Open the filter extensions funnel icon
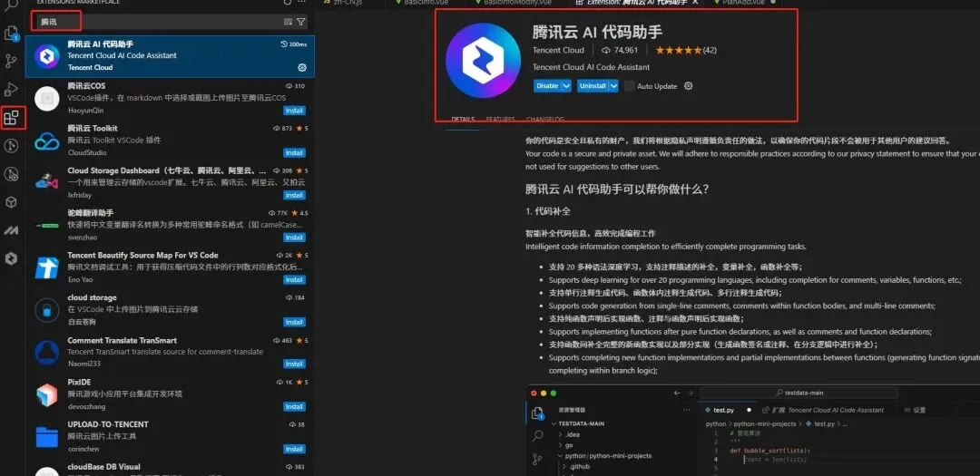Viewport: 980px width, 476px height. [x=301, y=22]
